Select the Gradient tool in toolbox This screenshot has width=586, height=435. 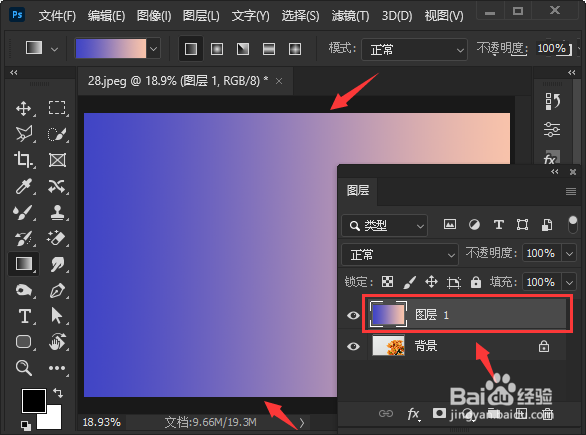point(24,264)
